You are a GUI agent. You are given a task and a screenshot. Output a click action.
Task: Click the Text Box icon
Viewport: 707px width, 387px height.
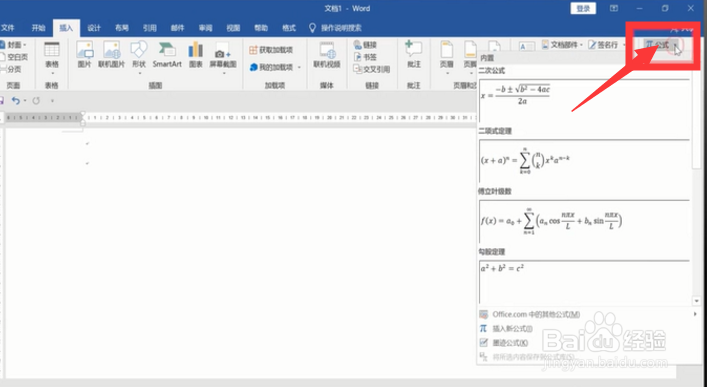527,46
